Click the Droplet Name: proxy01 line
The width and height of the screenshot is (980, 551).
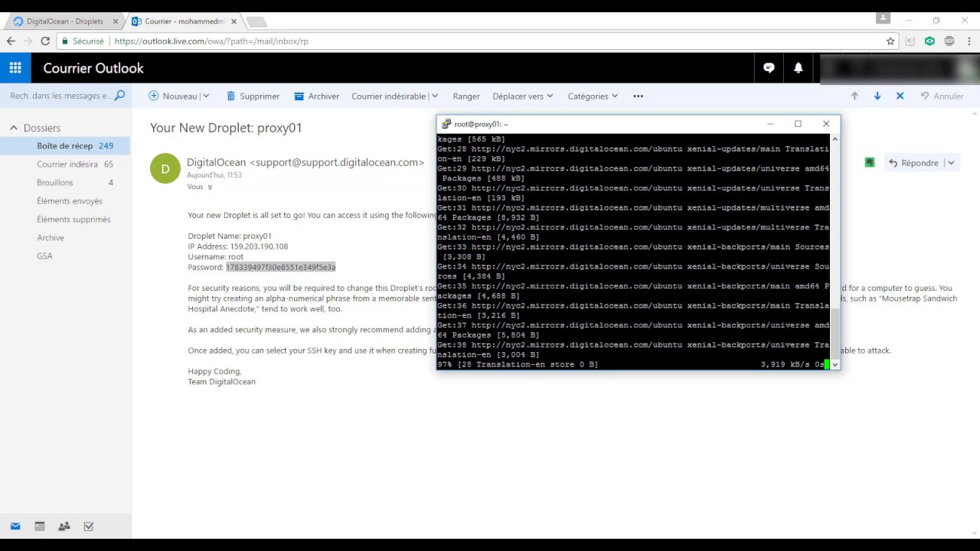230,236
